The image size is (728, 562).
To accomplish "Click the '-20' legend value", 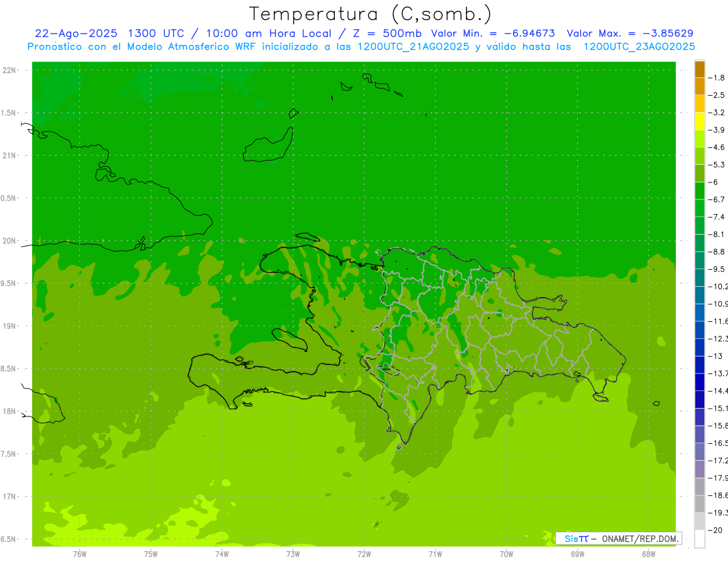I will click(x=716, y=530).
